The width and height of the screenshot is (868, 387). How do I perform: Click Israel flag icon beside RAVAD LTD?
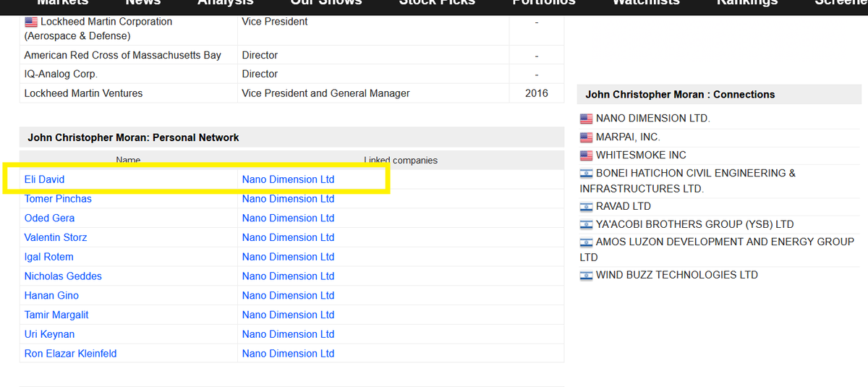(586, 206)
